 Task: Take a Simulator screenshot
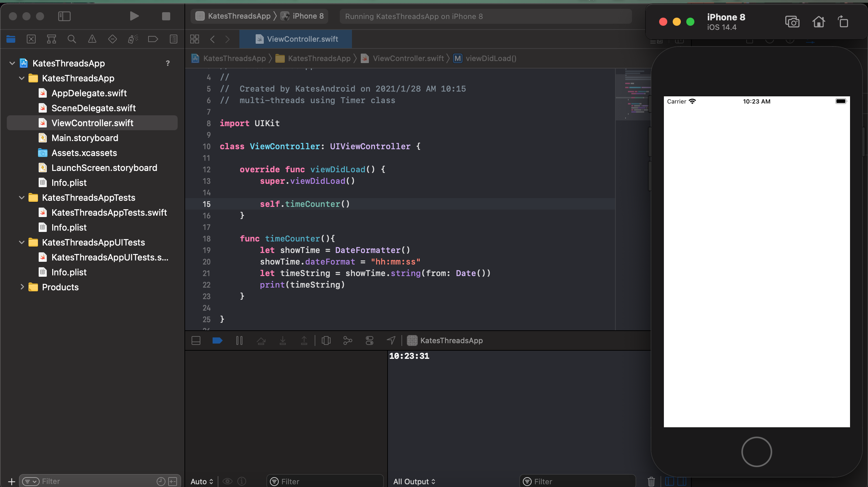(792, 22)
